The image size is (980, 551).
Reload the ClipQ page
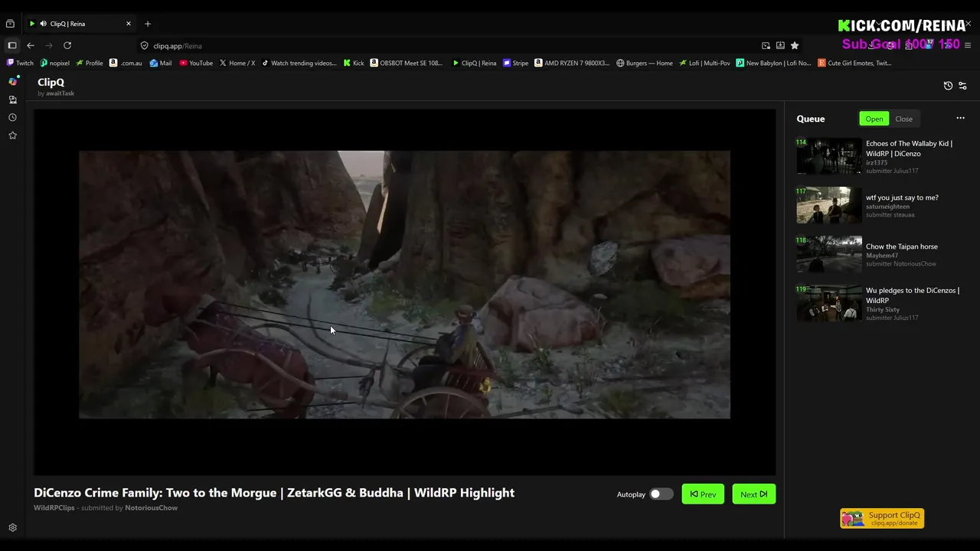[x=67, y=46]
